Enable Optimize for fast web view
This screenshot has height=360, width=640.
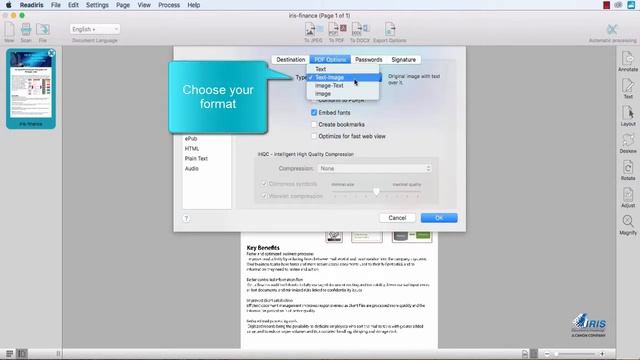click(x=314, y=136)
